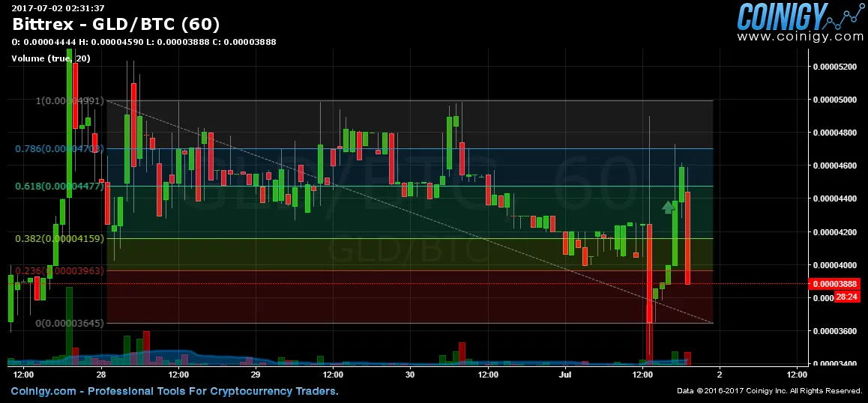The height and width of the screenshot is (403, 868).
Task: Click the Bittrex - GLD/BTC (60) chart title
Action: 115,25
